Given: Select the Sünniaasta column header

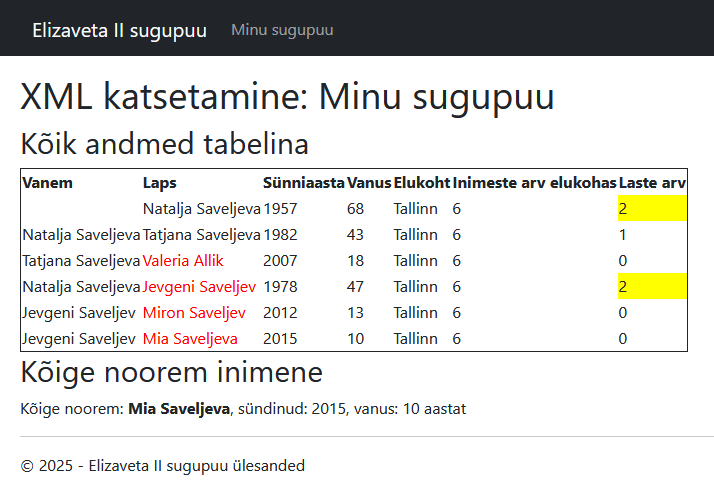Looking at the screenshot, I should [303, 183].
